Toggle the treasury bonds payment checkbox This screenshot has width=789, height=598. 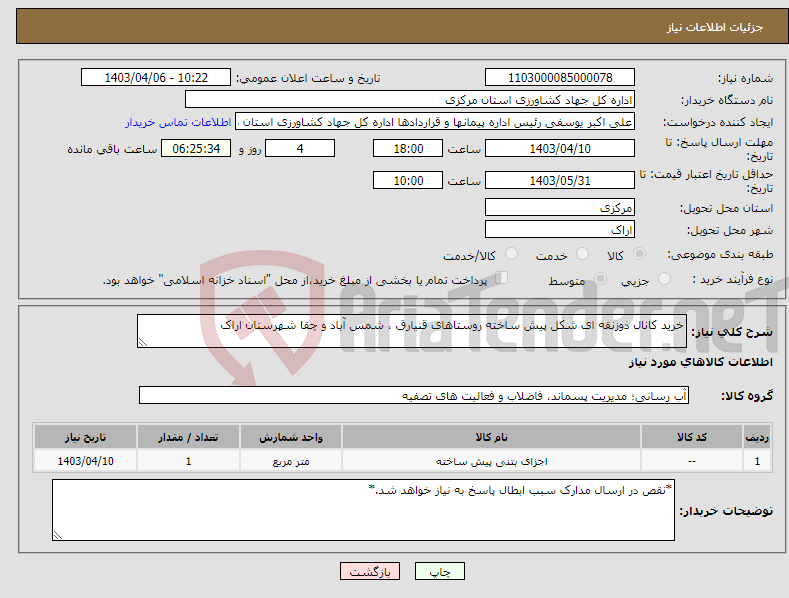point(502,278)
